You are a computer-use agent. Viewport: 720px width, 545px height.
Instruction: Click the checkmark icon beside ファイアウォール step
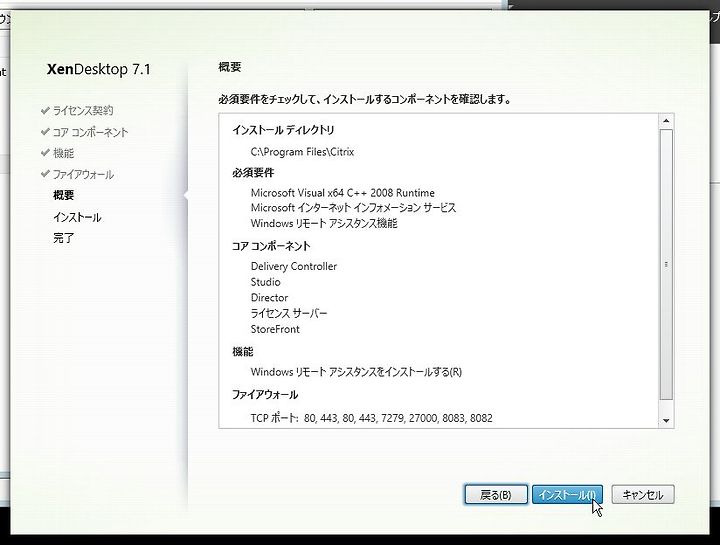[45, 174]
